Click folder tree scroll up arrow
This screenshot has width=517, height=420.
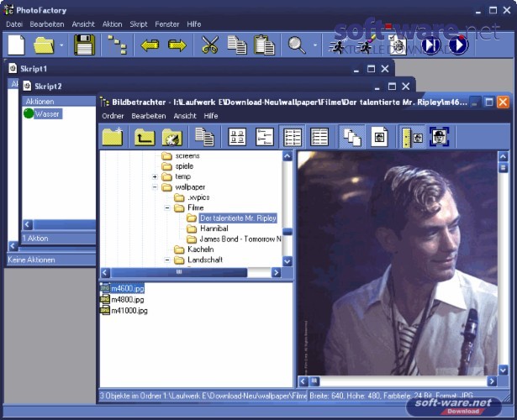pyautogui.click(x=288, y=156)
